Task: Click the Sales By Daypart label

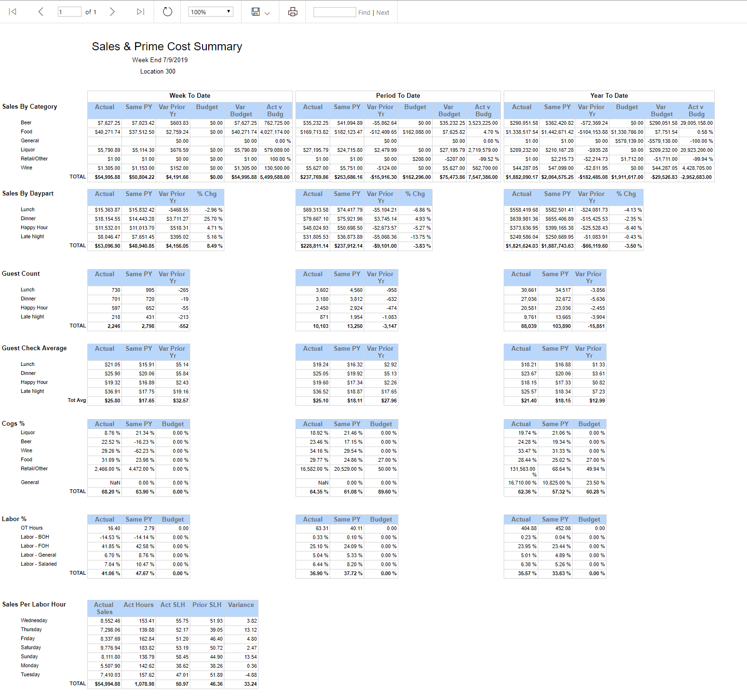Action: point(28,193)
